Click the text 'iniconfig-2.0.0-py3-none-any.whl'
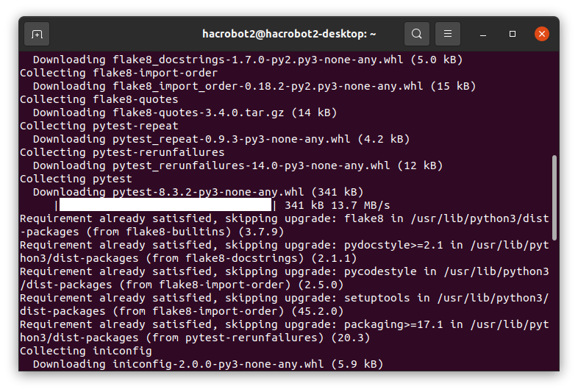 pos(218,364)
